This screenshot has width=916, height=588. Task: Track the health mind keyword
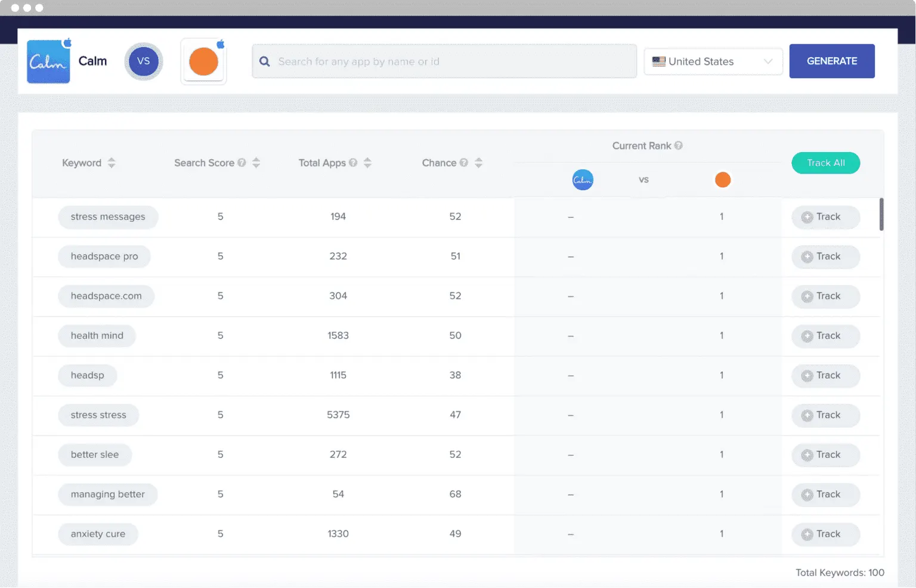pyautogui.click(x=826, y=336)
